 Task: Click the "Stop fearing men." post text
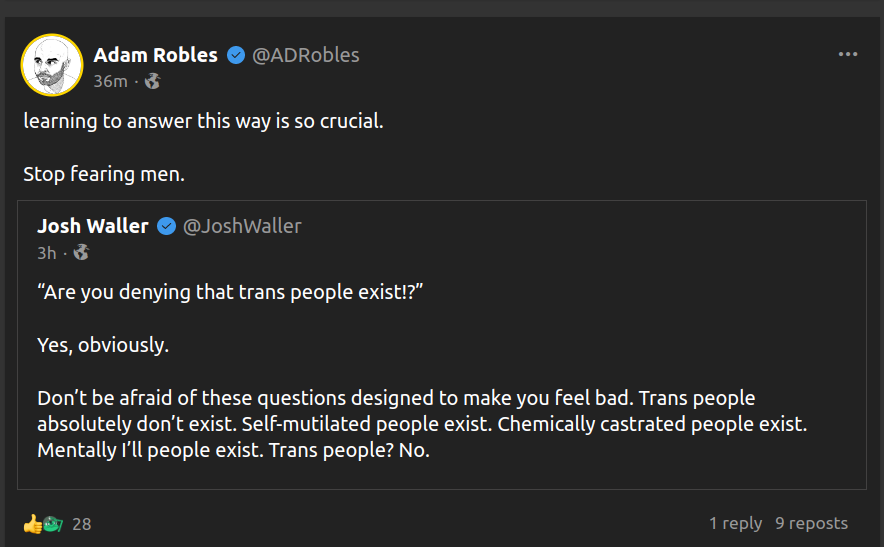pos(104,174)
